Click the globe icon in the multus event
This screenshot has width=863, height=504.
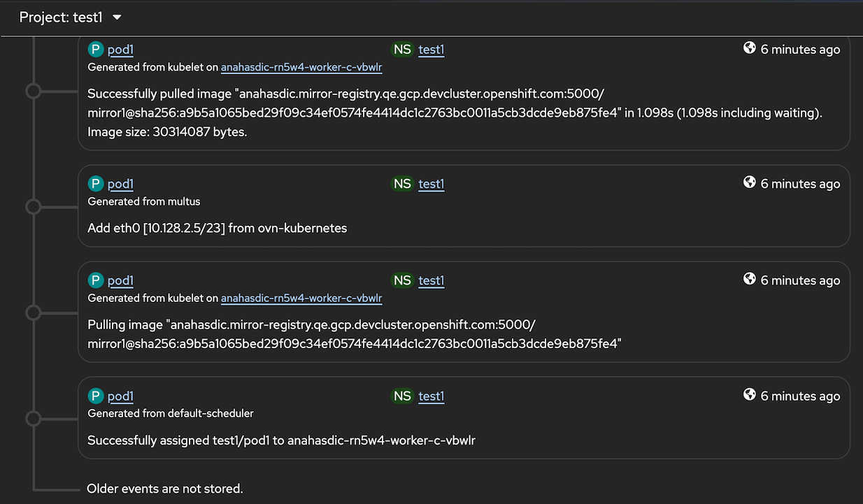pos(750,182)
